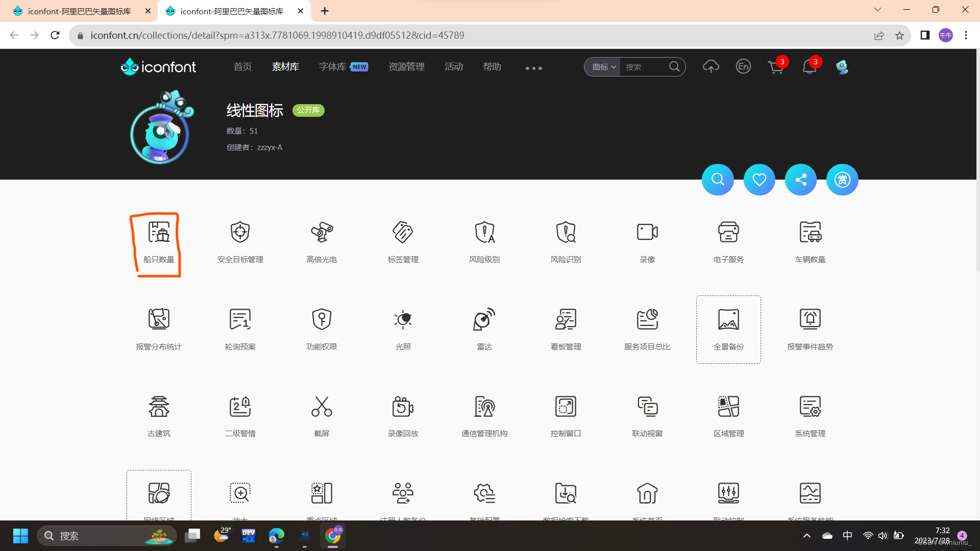Viewport: 980px width, 551px height.
Task: Open the shopping cart with 3 items
Action: (776, 67)
